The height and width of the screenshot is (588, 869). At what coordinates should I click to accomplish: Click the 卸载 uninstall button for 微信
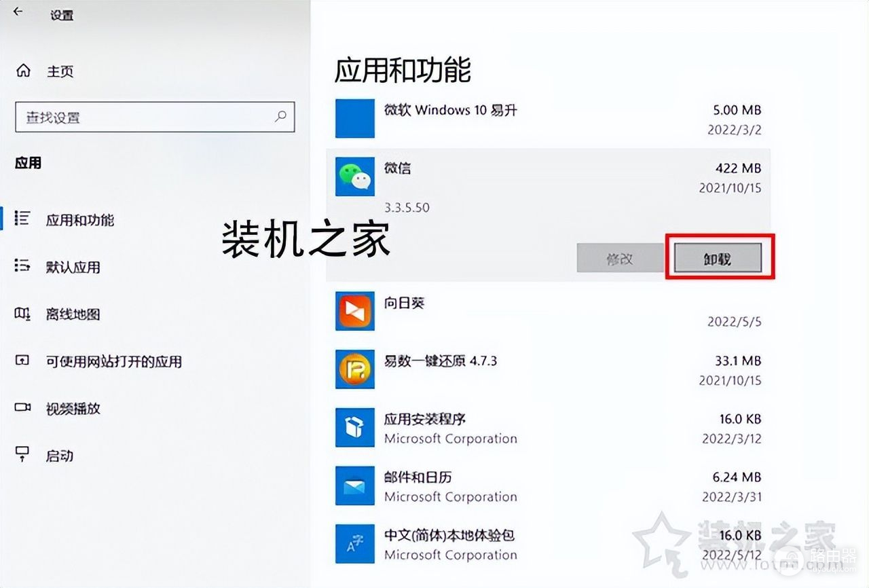718,258
